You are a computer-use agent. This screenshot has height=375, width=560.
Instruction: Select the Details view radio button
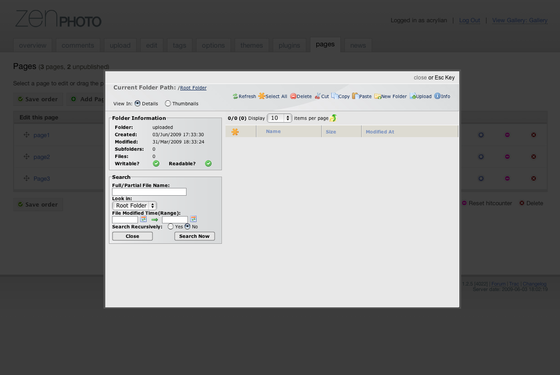coord(138,103)
